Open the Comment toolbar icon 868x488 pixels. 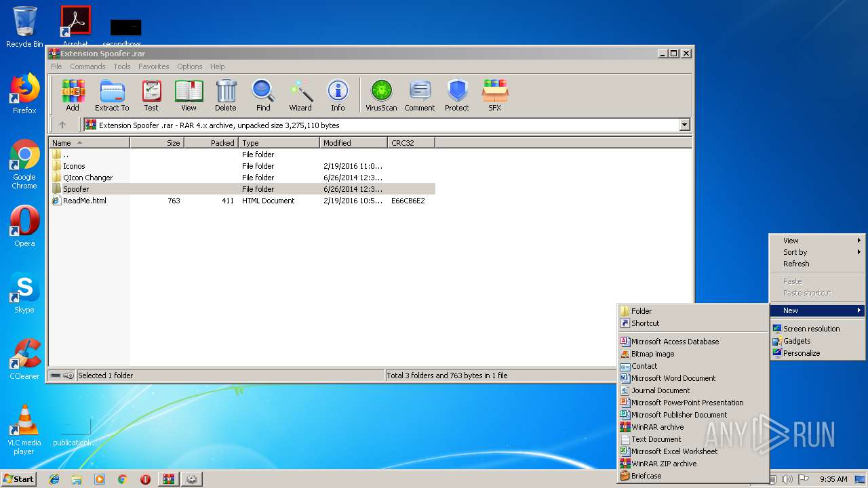pyautogui.click(x=420, y=95)
